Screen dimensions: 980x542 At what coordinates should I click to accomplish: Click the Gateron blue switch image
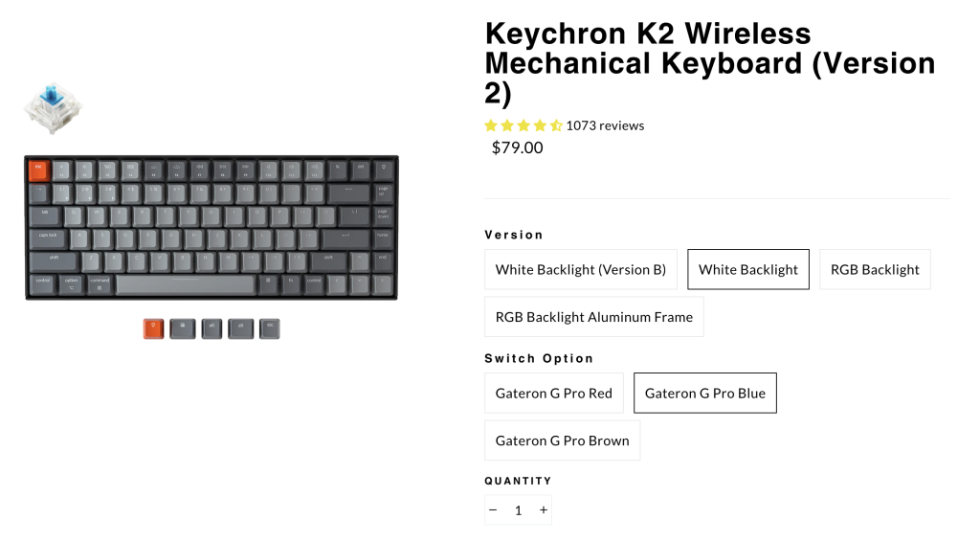tap(53, 107)
